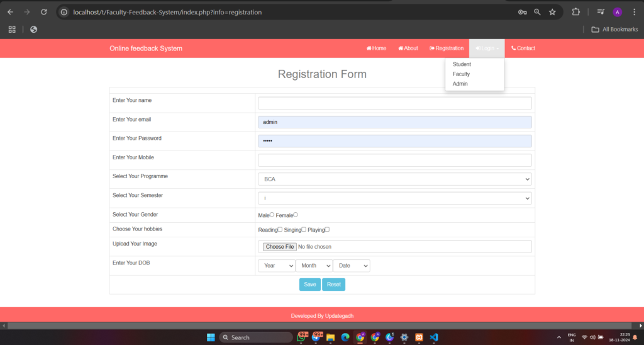The width and height of the screenshot is (644, 345).
Task: Click the globe bookmark icon
Action: [x=34, y=29]
